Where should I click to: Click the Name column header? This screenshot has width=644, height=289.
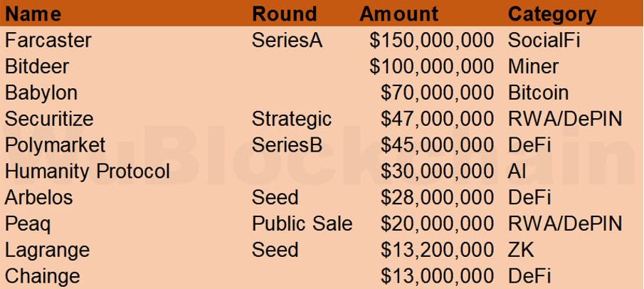tap(33, 14)
